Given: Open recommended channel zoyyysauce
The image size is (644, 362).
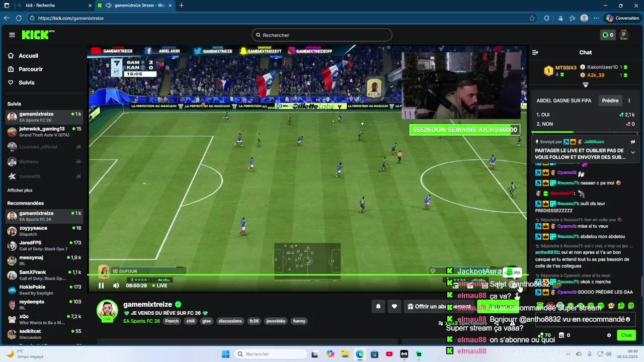Looking at the screenshot, I should (44, 231).
